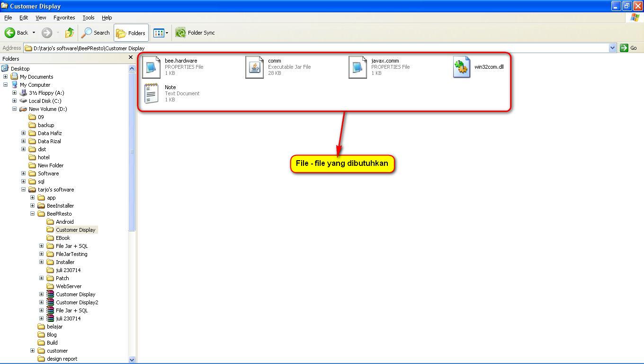Close the Folders side panel

131,58
